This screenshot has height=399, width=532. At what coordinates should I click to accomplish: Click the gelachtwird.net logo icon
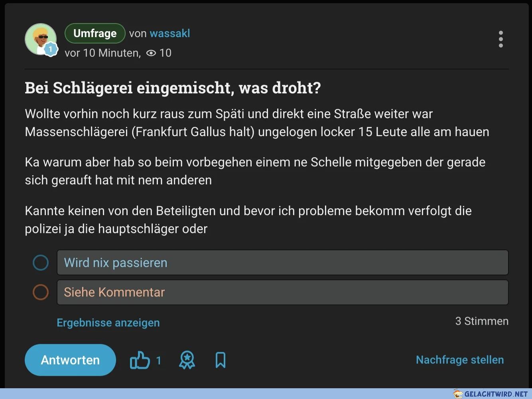coord(458,394)
